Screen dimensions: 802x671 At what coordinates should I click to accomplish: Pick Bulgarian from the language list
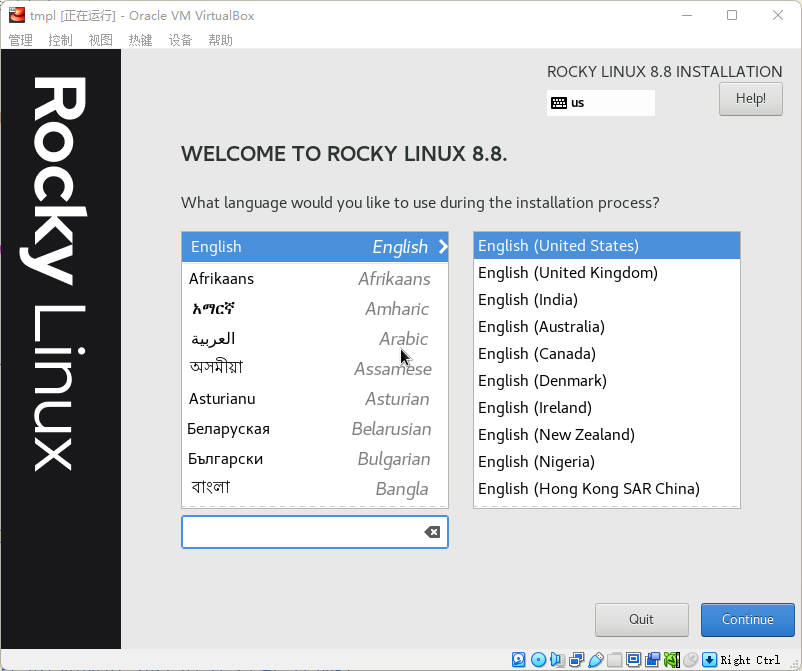coord(315,459)
